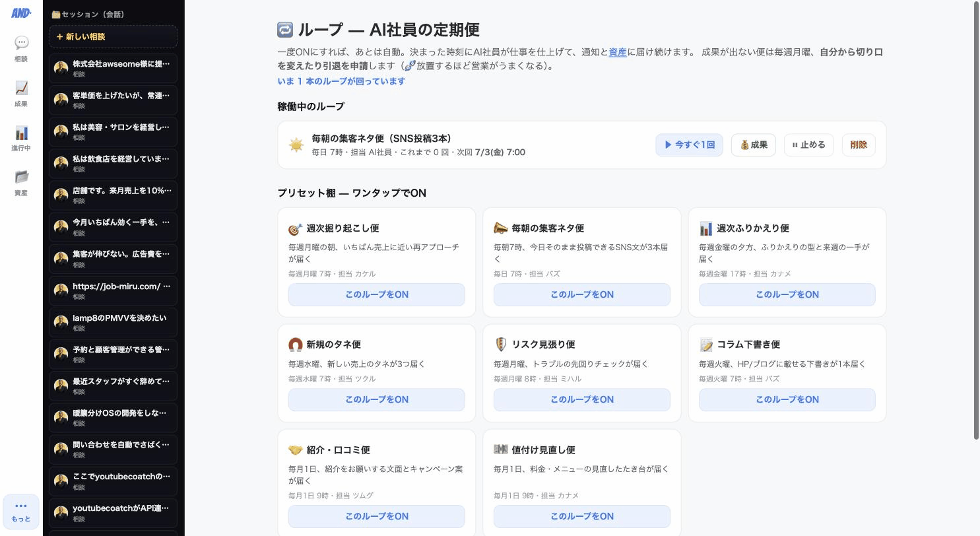Viewport: 980px width, 536px height.
Task: Turn ON the 値付け見直し便 loop
Action: (581, 516)
